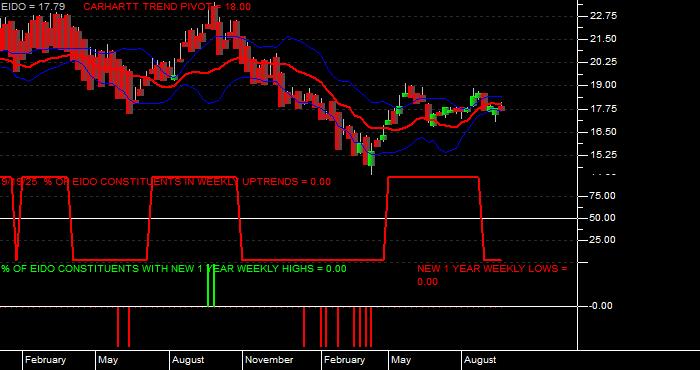Click the NEW 1 YEAR WEEKLY HIGHS label
Image resolution: width=700 pixels, height=370 pixels.
(x=174, y=269)
